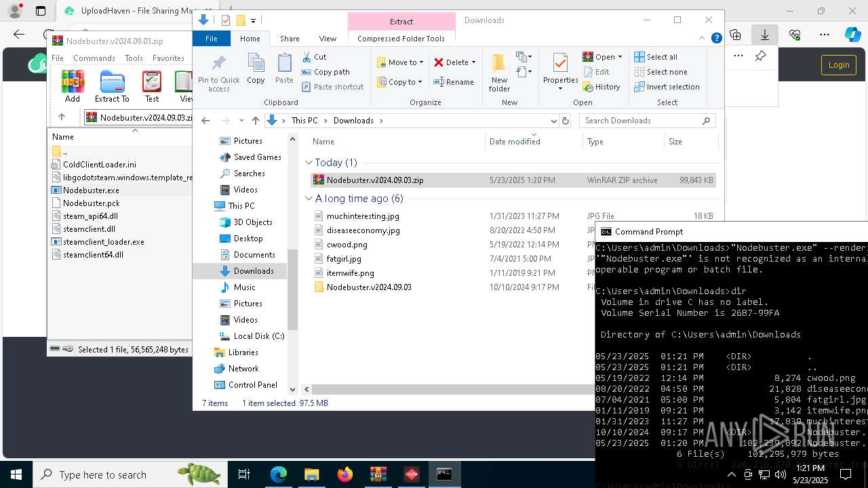The height and width of the screenshot is (488, 868).
Task: Open the browser settings ellipsis menu
Action: tap(825, 35)
